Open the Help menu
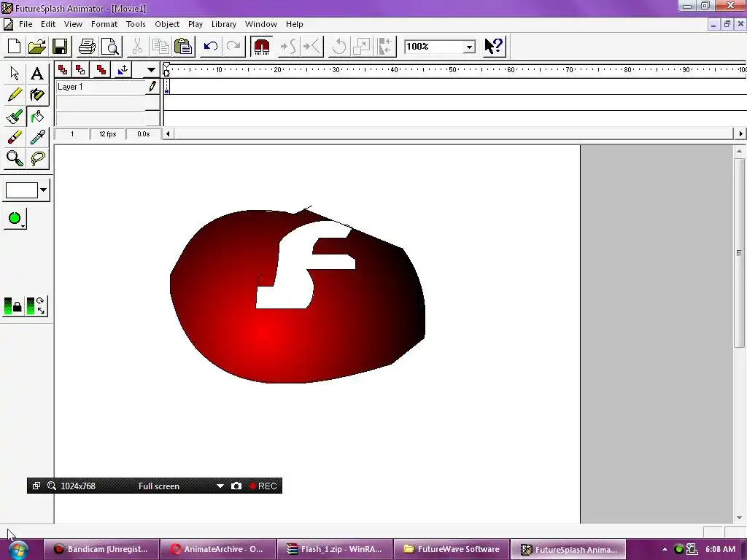 click(x=295, y=24)
